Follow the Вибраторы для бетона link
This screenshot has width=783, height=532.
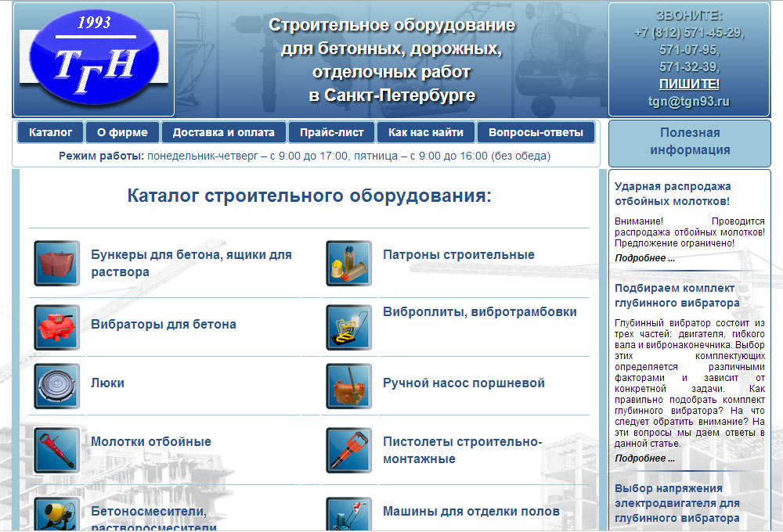click(x=164, y=324)
